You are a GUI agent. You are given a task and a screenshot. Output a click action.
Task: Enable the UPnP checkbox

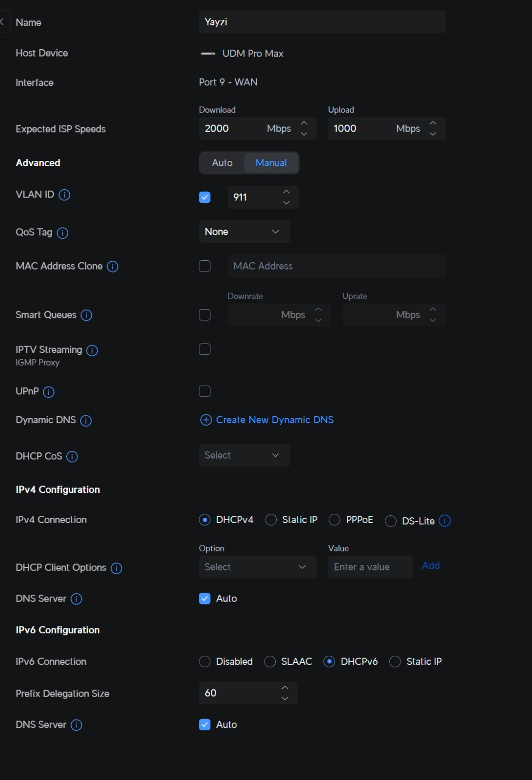pyautogui.click(x=205, y=391)
